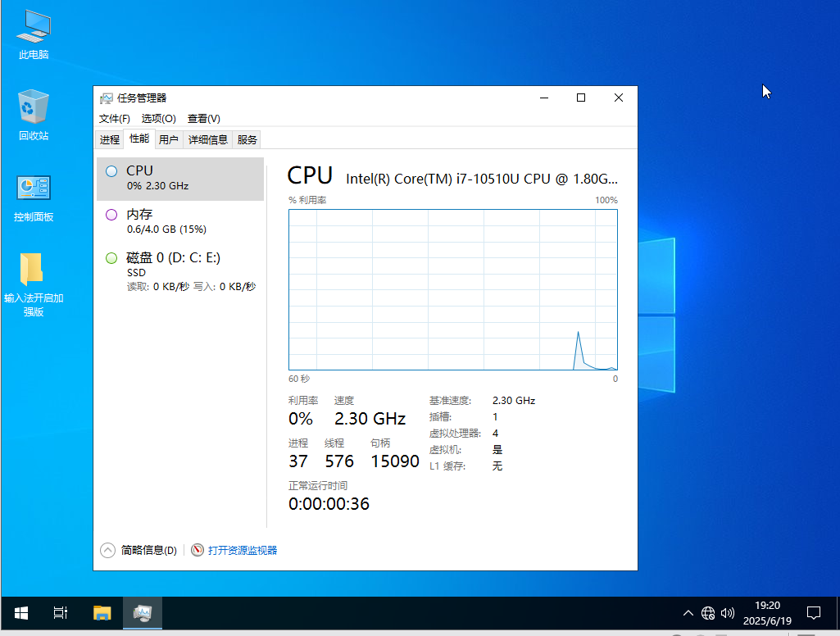Close the Task Manager window
Image resolution: width=840 pixels, height=636 pixels.
click(618, 98)
